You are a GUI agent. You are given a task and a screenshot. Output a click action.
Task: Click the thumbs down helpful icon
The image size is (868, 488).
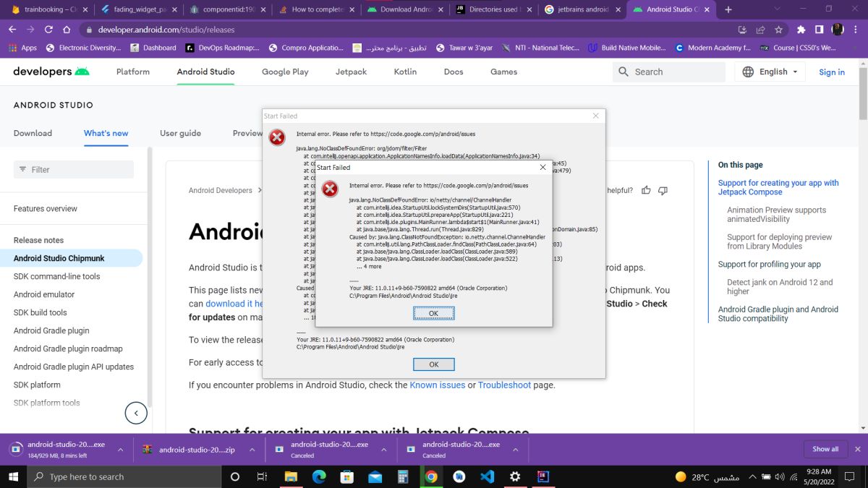663,190
